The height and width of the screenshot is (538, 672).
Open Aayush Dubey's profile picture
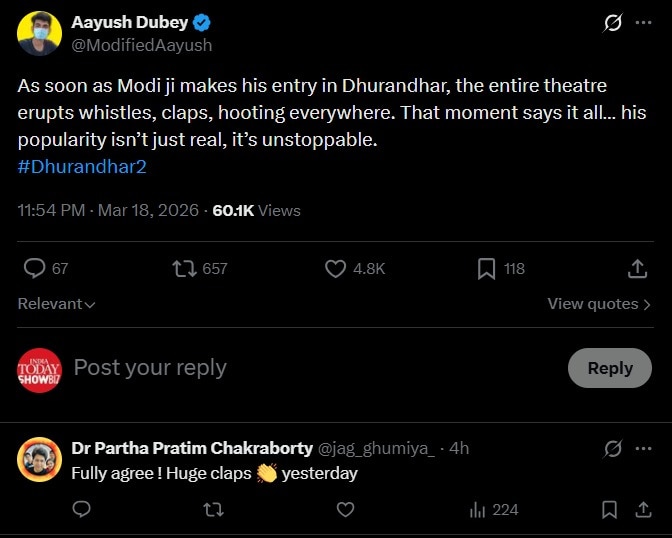(x=38, y=35)
